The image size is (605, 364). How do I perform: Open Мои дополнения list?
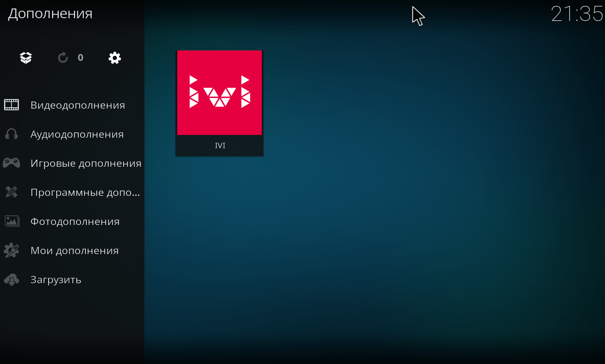[x=75, y=250]
